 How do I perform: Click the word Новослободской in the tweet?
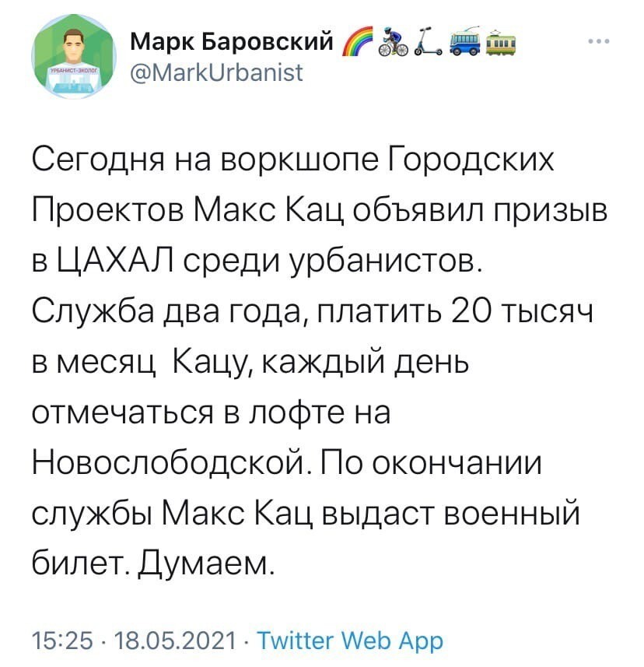click(168, 463)
